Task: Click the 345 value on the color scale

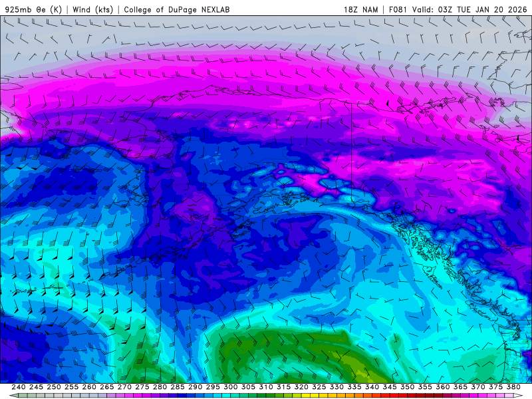Action: coord(390,387)
